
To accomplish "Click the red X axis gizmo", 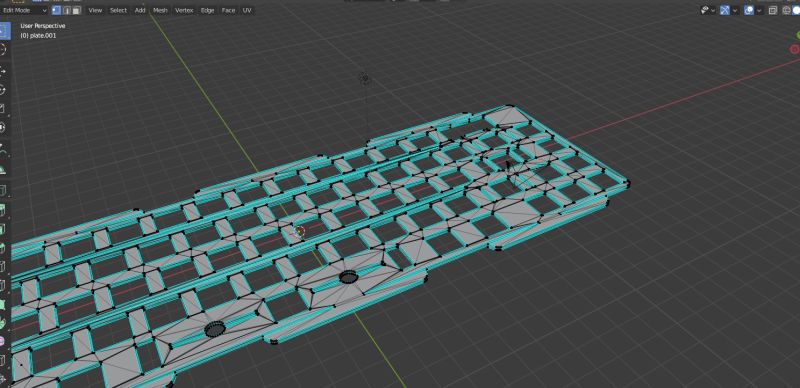I will [x=794, y=49].
